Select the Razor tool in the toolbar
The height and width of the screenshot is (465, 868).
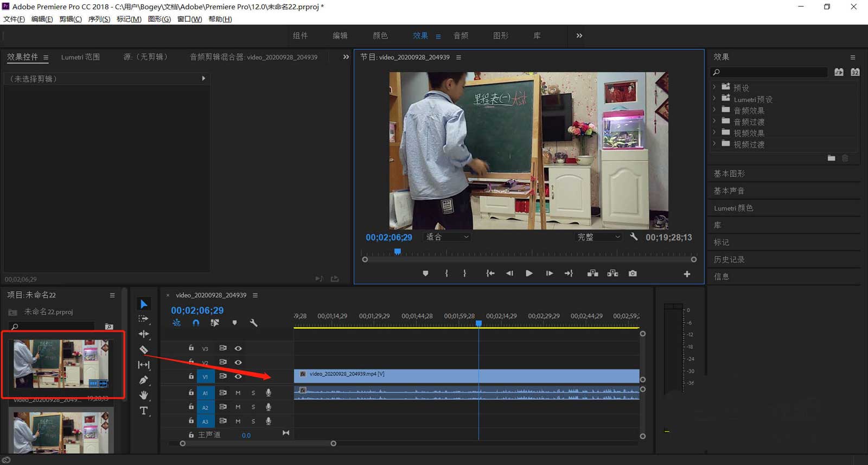(x=144, y=350)
